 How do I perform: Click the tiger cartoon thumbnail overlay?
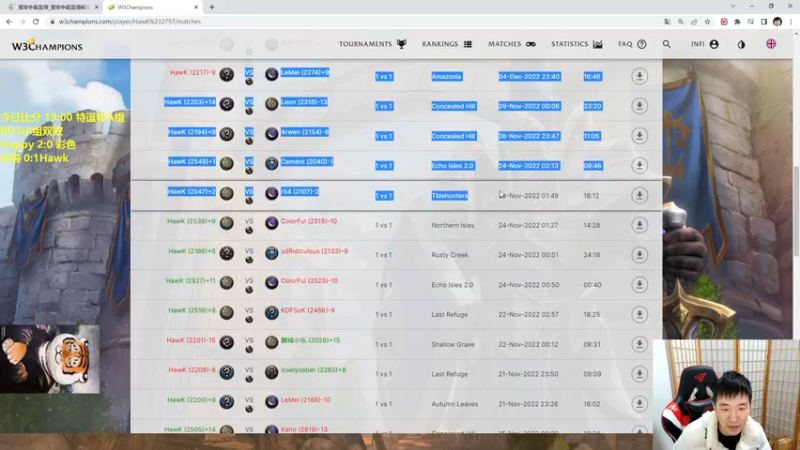click(x=50, y=359)
